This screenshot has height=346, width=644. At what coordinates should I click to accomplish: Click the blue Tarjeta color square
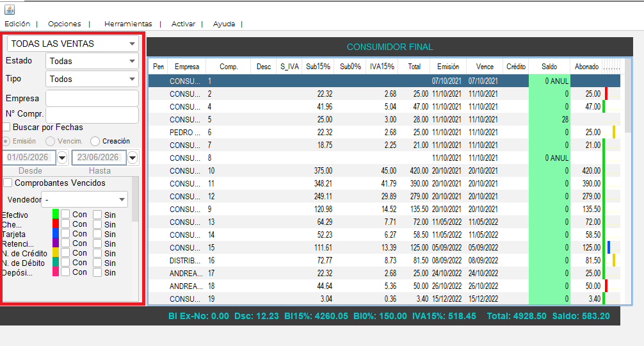pos(56,233)
